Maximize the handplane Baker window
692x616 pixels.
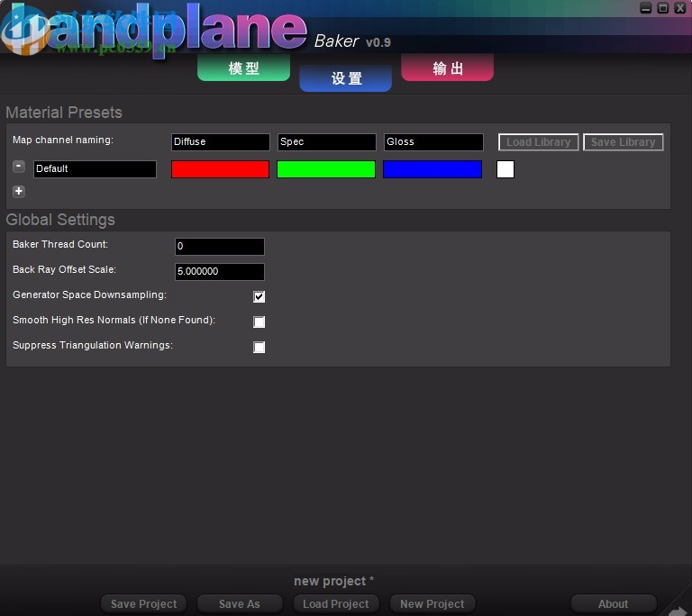pos(663,8)
